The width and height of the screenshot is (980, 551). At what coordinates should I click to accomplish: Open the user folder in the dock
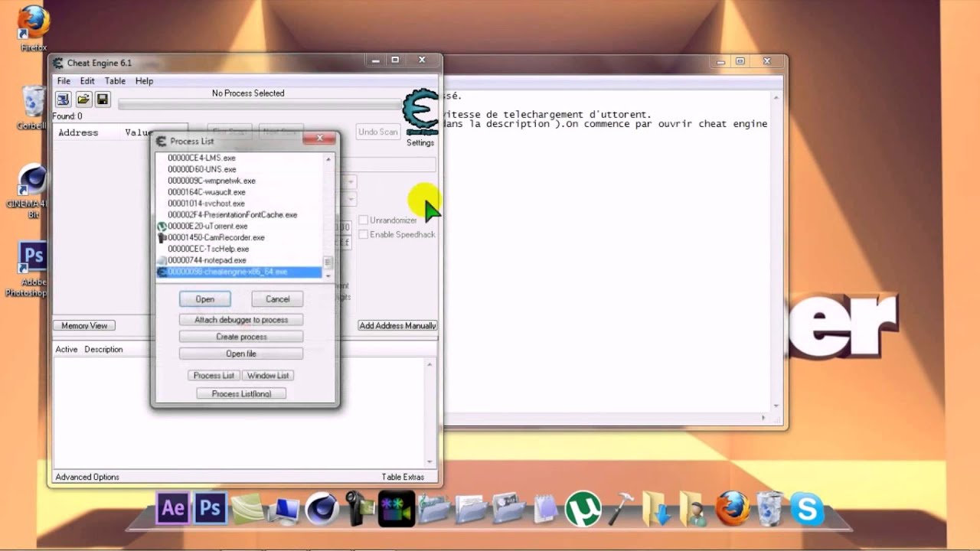694,510
